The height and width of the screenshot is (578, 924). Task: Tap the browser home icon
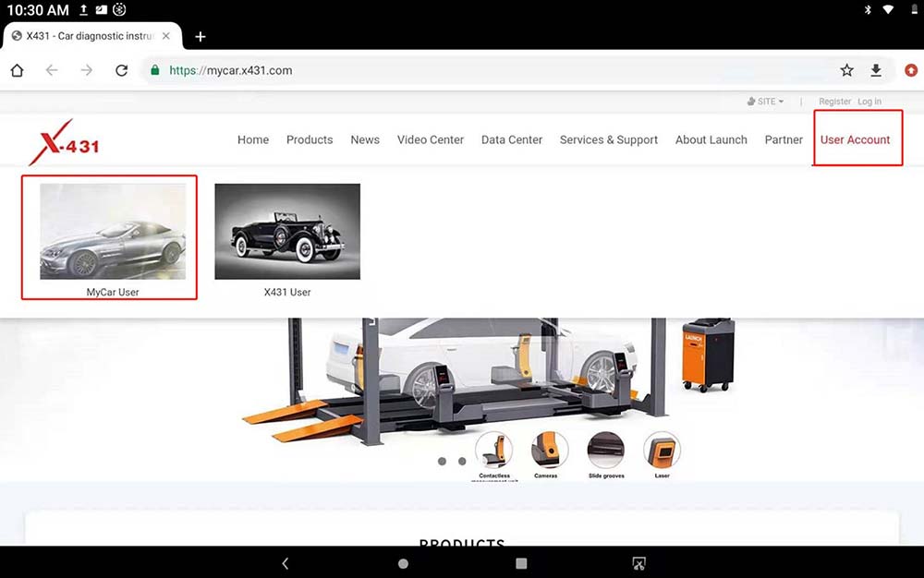(17, 70)
